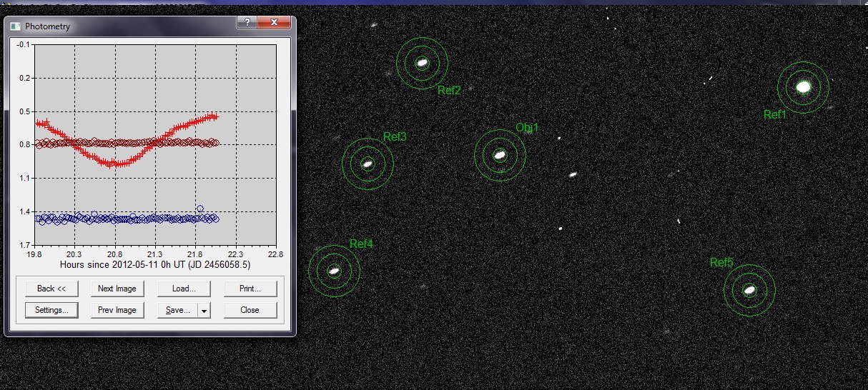The height and width of the screenshot is (390, 868).
Task: Click the Photometry window title icon
Action: [16, 26]
